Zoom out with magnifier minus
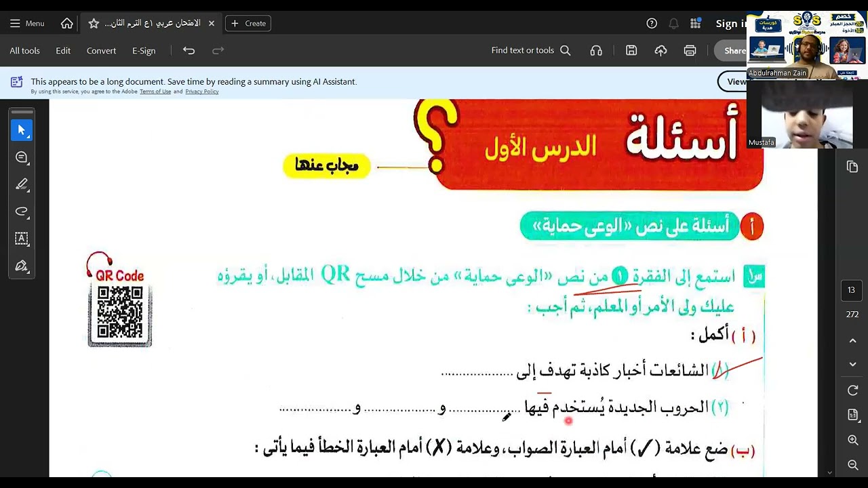 tap(853, 465)
